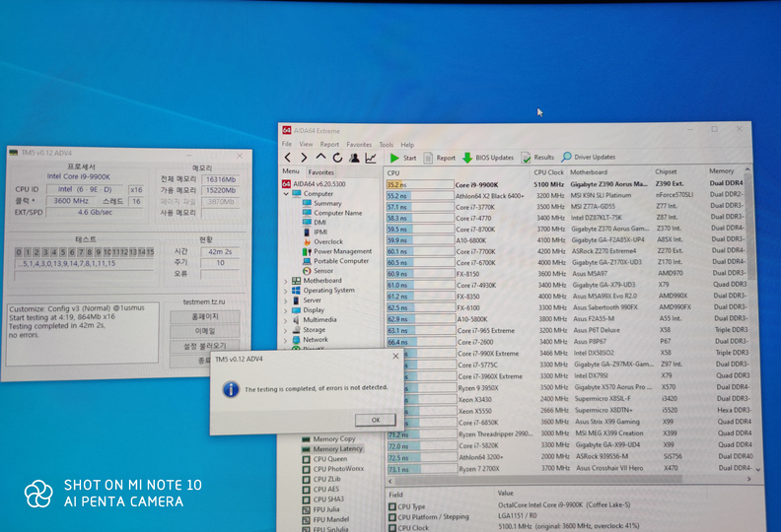The image size is (781, 532).
Task: Sort results by CPU Clock column
Action: coord(548,172)
